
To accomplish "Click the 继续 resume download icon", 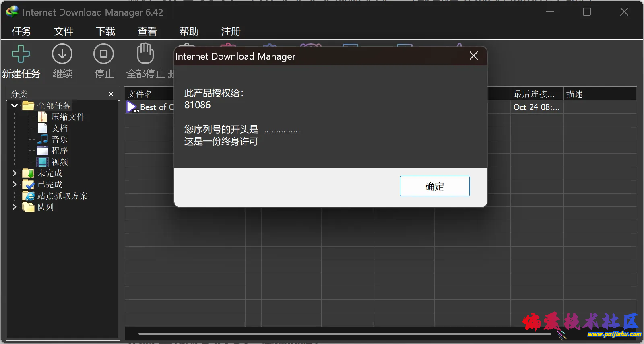I will click(x=62, y=54).
